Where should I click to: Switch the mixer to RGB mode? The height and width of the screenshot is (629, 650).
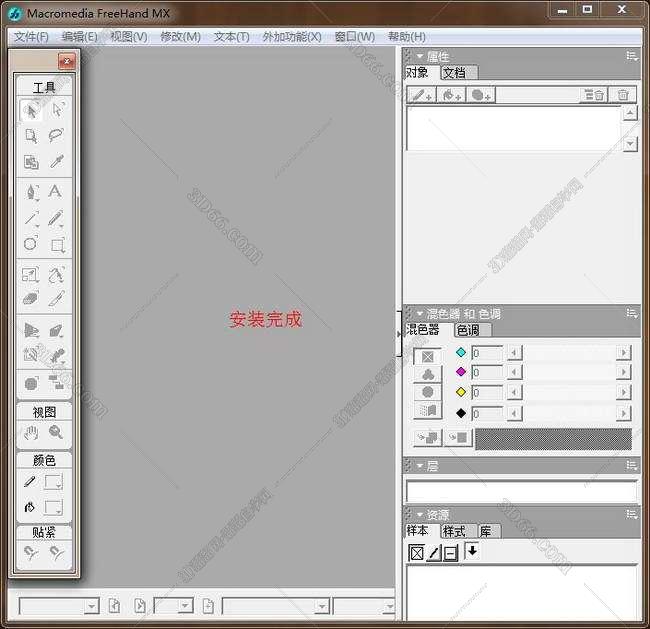pyautogui.click(x=428, y=374)
